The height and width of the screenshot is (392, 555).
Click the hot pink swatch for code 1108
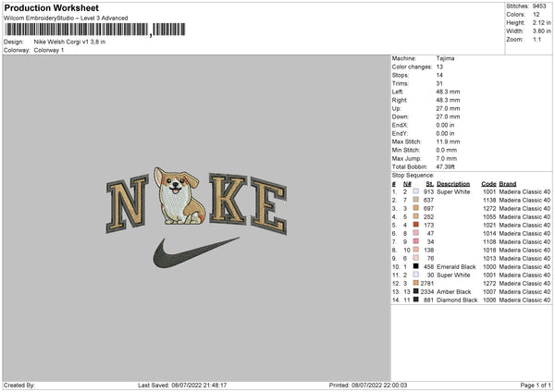(x=416, y=241)
